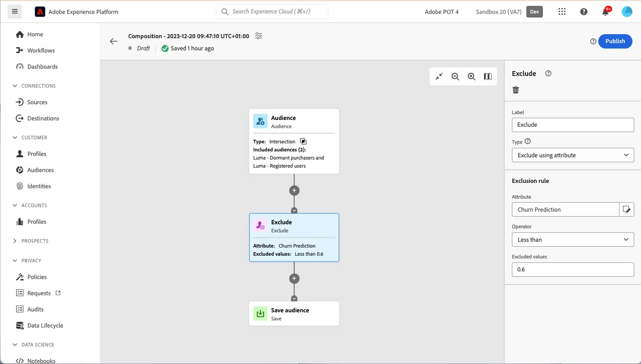The width and height of the screenshot is (641, 364).
Task: Open the notifications bell
Action: click(605, 12)
